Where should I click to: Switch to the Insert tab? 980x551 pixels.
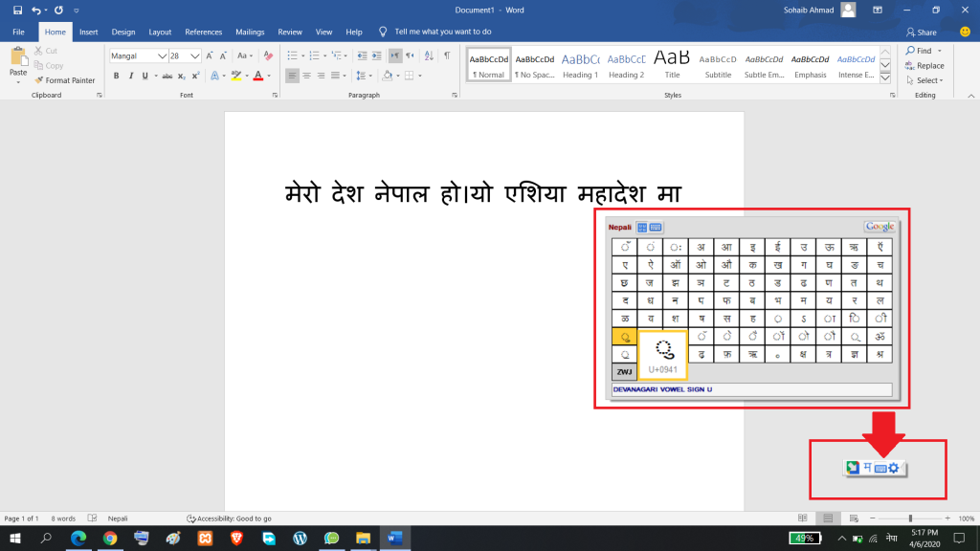[89, 32]
